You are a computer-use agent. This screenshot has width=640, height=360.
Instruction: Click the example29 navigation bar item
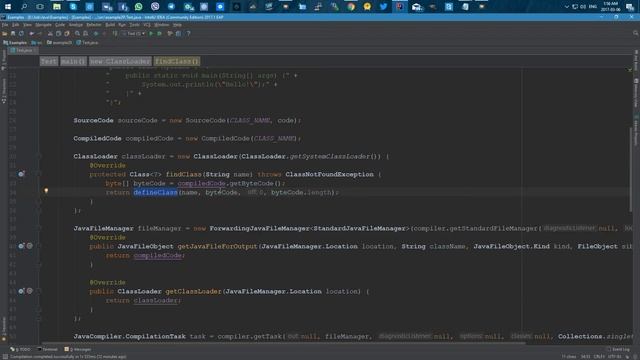click(60, 42)
